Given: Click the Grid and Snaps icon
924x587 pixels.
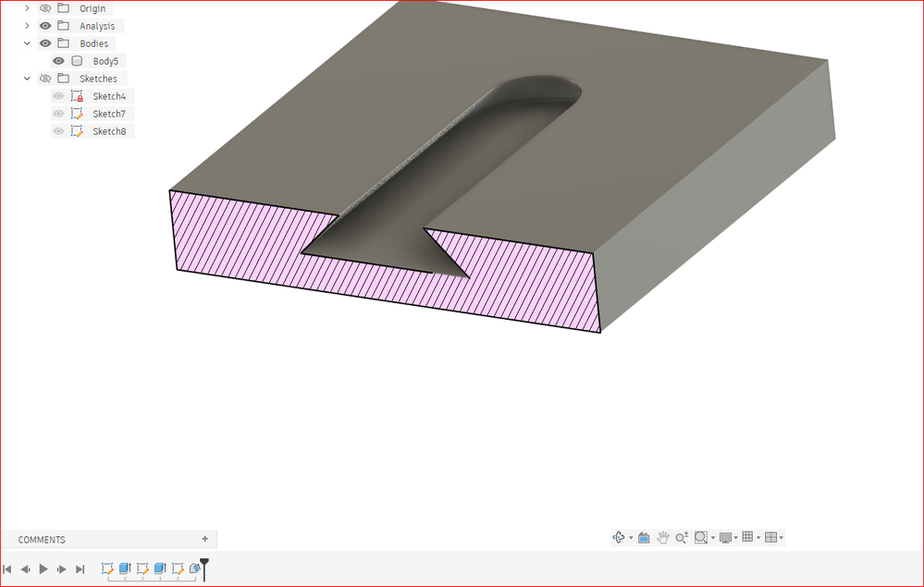Looking at the screenshot, I should [748, 537].
